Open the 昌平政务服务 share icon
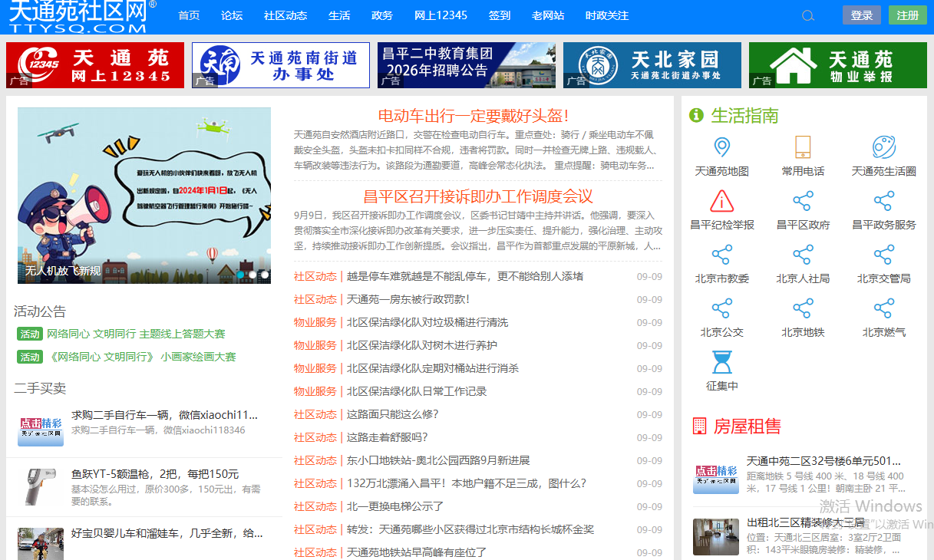Screen dimensions: 934x560 click(x=884, y=201)
